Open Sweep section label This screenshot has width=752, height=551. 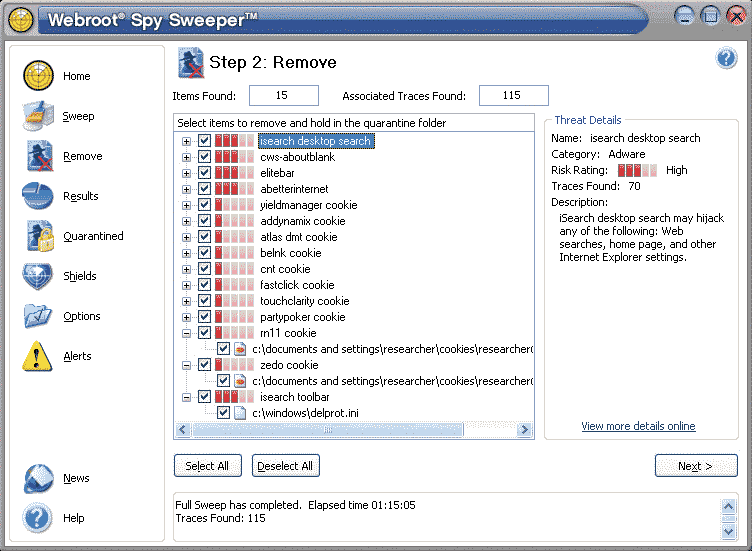79,117
